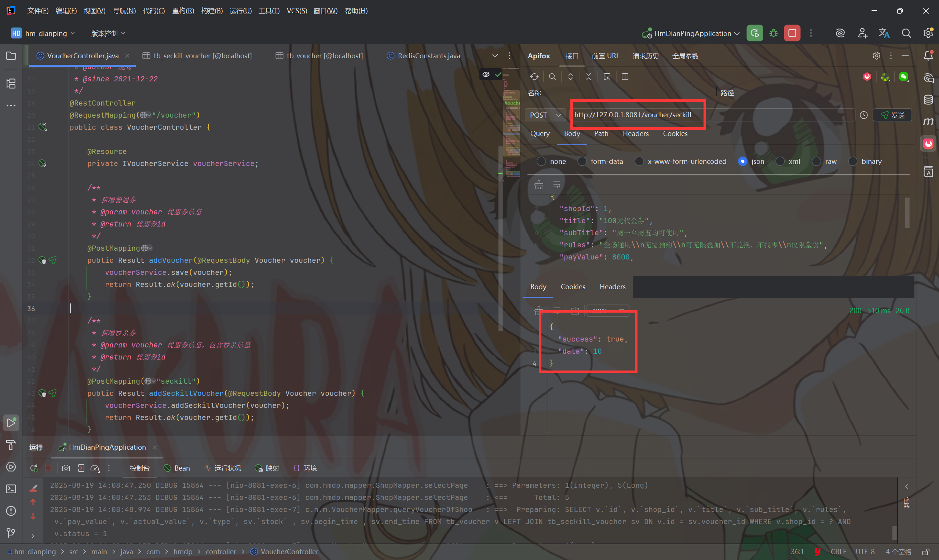
Task: Click VoucherController in the breadcrumb bar
Action: click(x=289, y=551)
